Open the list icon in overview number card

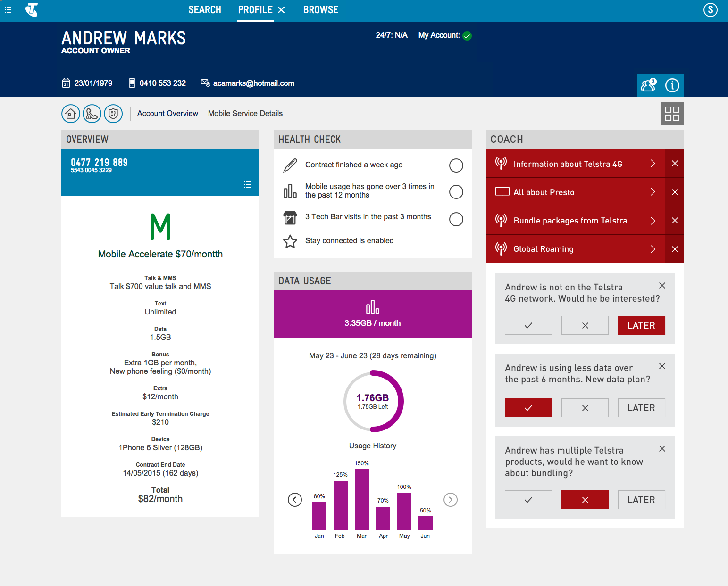[248, 184]
